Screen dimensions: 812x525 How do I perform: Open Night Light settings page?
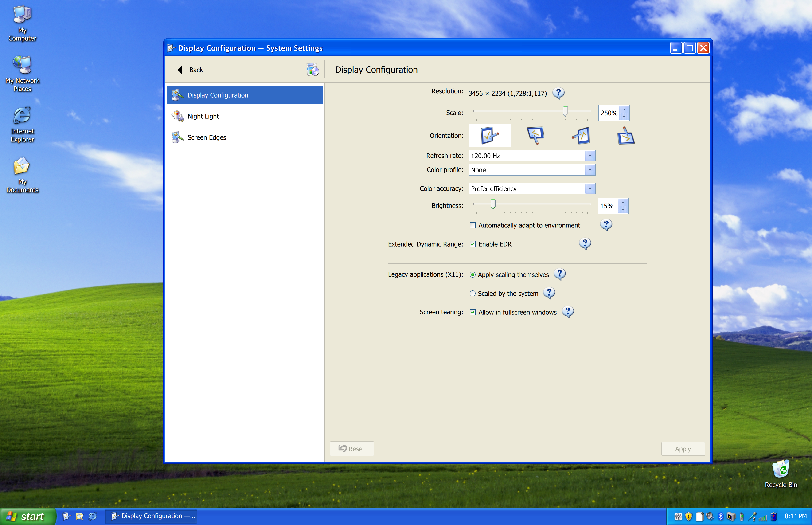(244, 116)
